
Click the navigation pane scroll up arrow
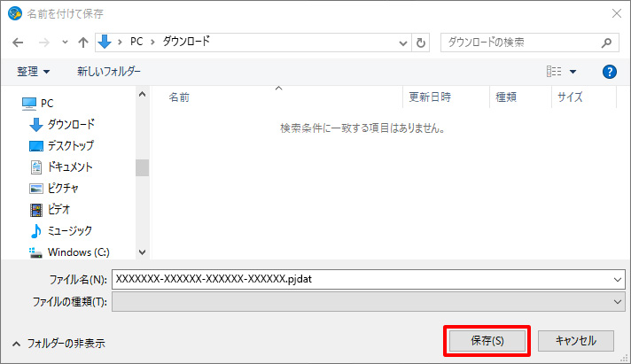[x=142, y=95]
